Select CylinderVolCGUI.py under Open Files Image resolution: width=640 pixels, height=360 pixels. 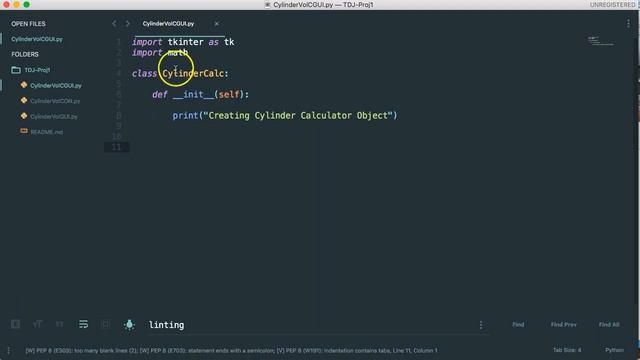pos(37,39)
